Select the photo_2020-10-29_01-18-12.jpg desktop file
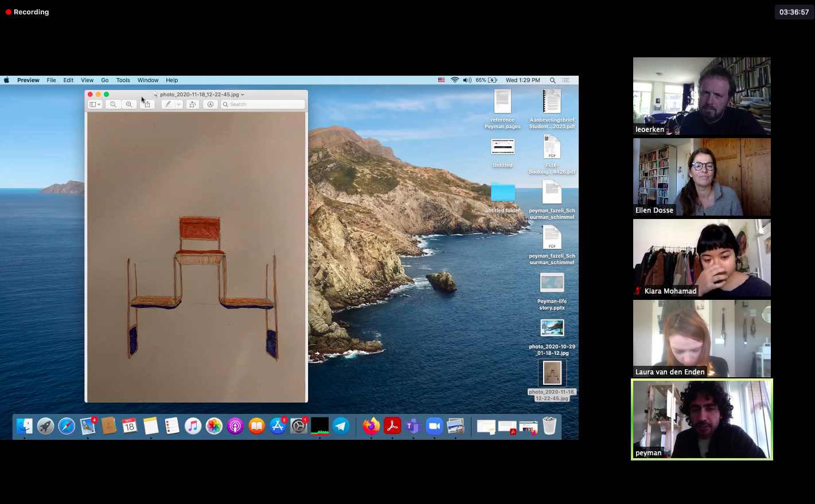 click(552, 337)
